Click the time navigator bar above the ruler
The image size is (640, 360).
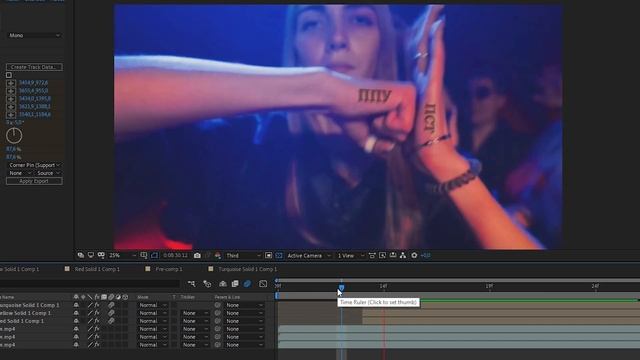[x=458, y=280]
